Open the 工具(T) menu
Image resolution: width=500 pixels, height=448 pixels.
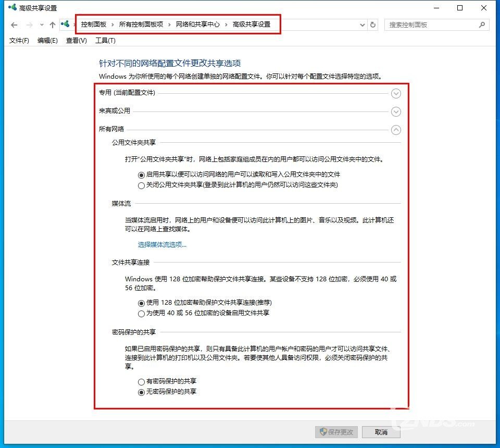pyautogui.click(x=106, y=41)
